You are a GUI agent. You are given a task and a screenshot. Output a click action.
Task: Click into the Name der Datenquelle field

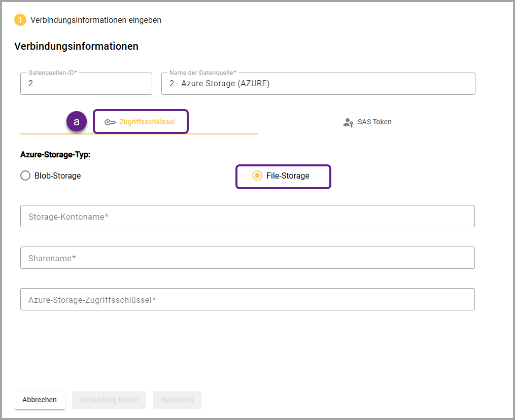318,84
